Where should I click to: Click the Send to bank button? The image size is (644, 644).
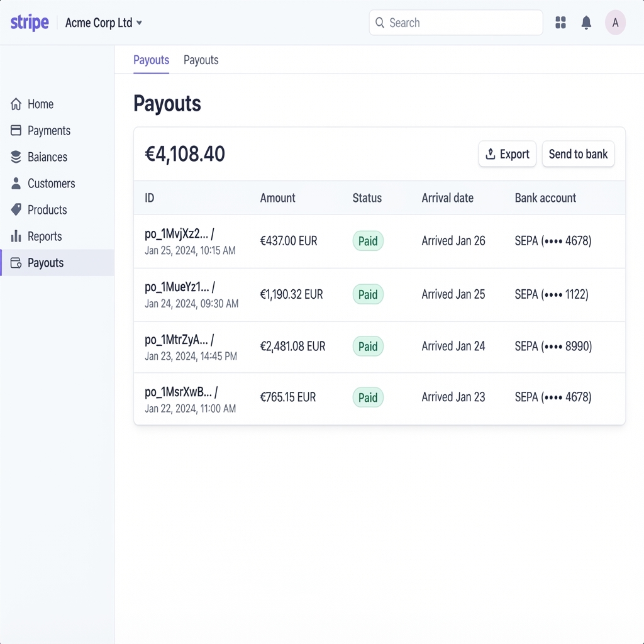(579, 154)
